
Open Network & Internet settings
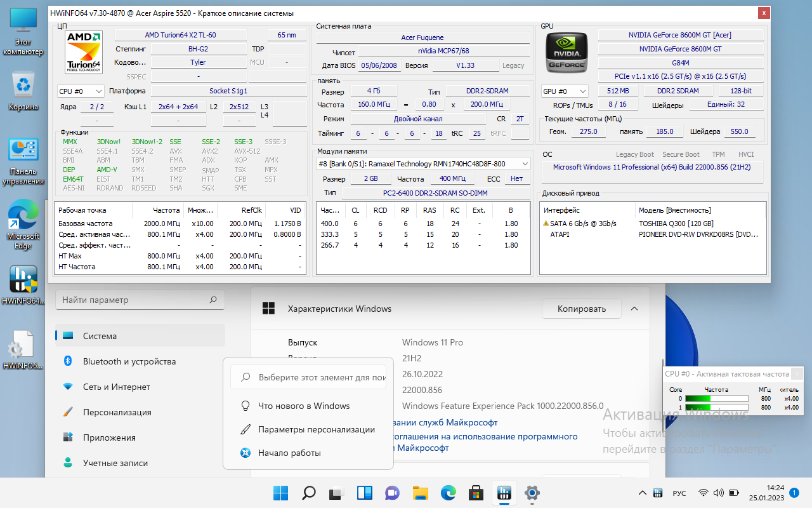pos(140,387)
